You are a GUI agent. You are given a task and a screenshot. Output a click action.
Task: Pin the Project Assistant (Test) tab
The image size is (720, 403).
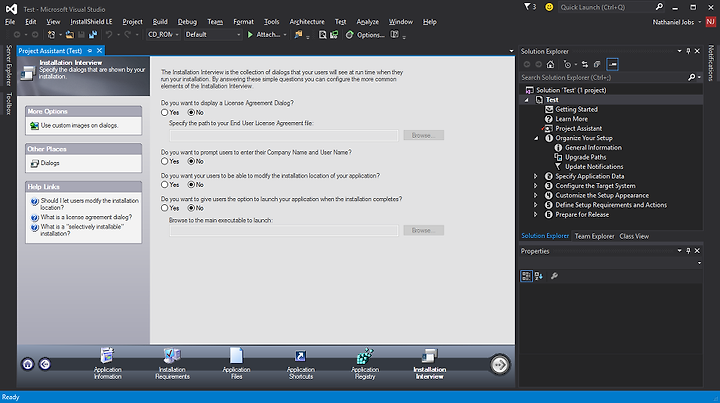coord(90,50)
